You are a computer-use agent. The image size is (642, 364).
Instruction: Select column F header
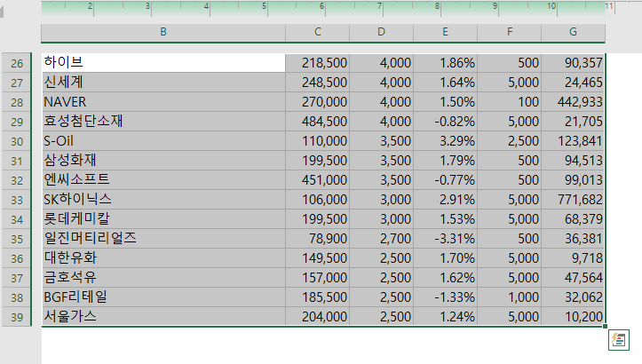510,32
